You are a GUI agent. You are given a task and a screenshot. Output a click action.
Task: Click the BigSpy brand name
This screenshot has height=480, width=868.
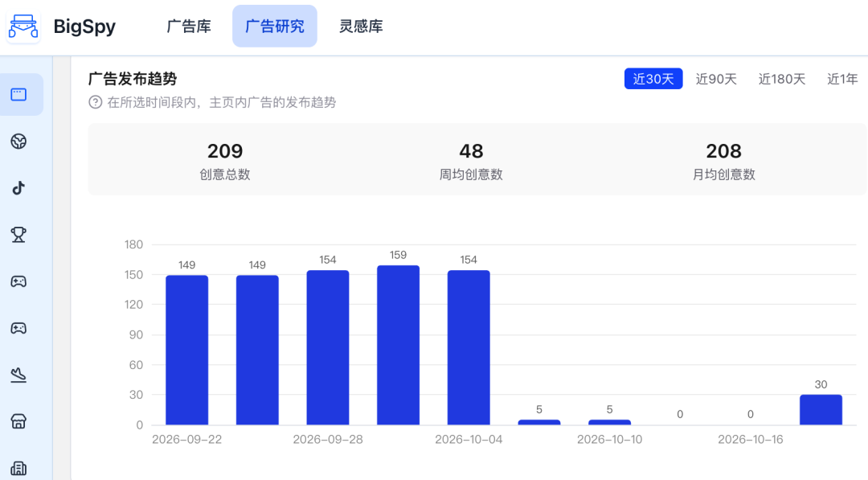[x=84, y=27]
